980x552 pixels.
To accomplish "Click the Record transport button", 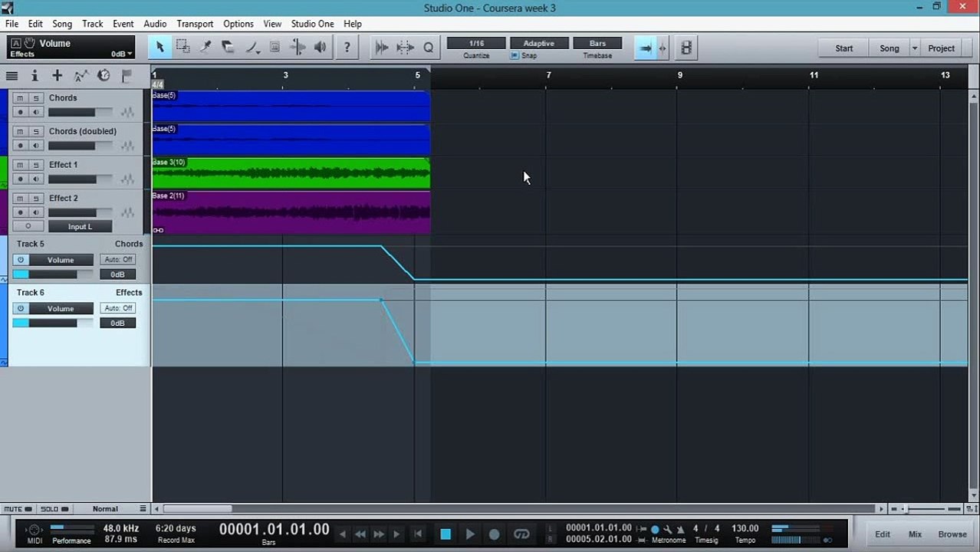I will click(x=495, y=534).
